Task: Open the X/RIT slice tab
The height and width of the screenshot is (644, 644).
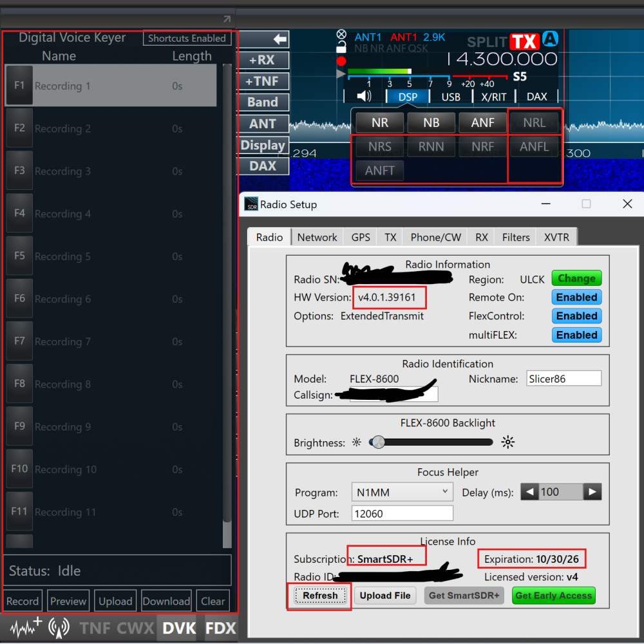Action: coord(494,97)
